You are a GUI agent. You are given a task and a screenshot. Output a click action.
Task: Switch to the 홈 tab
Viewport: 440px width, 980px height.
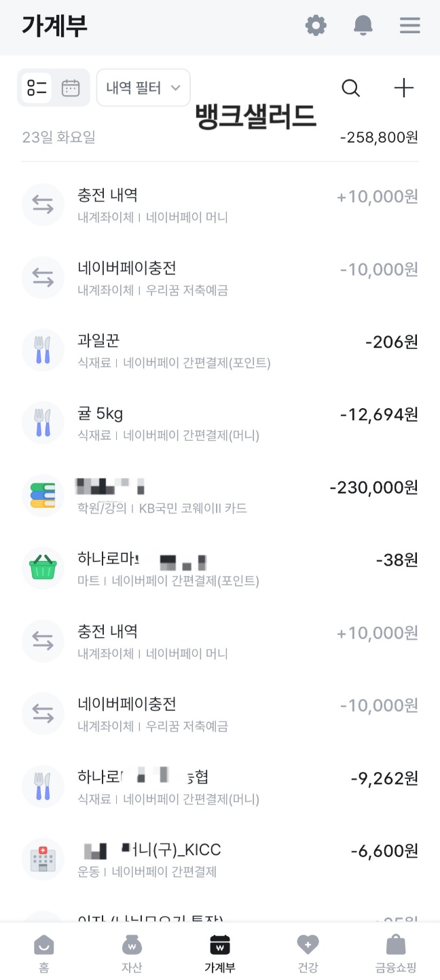point(43,951)
